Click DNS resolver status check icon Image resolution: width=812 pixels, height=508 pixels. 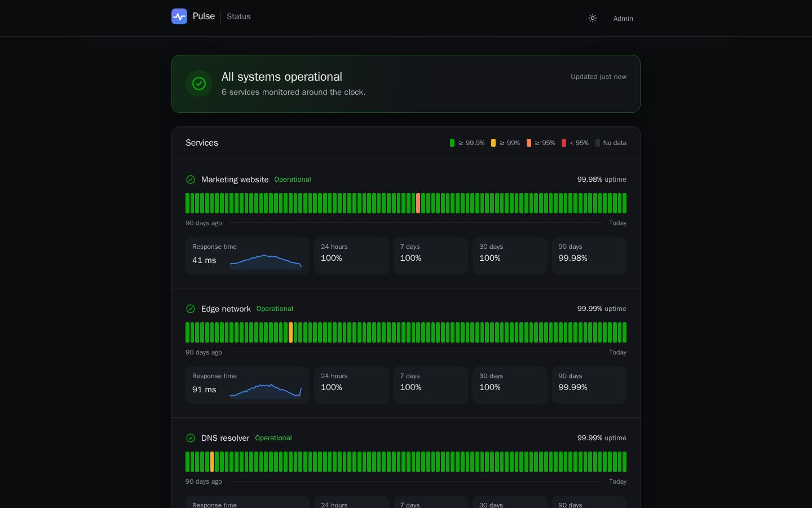(x=191, y=438)
